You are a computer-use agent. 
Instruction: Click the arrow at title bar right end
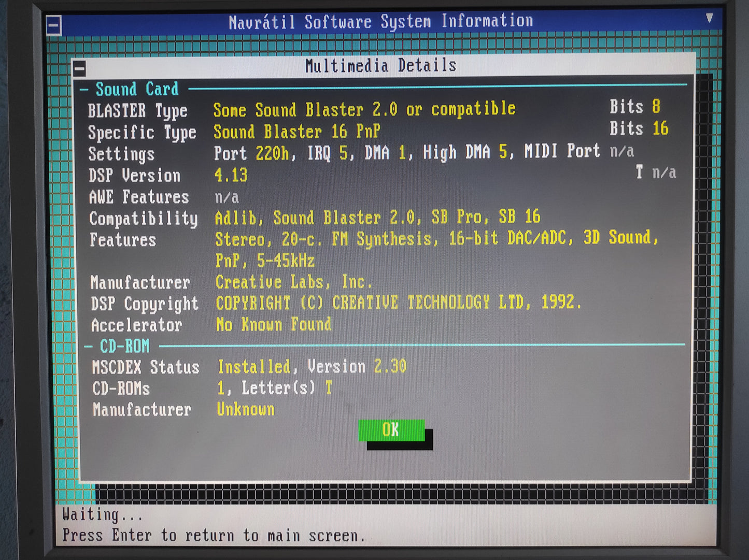(x=709, y=18)
